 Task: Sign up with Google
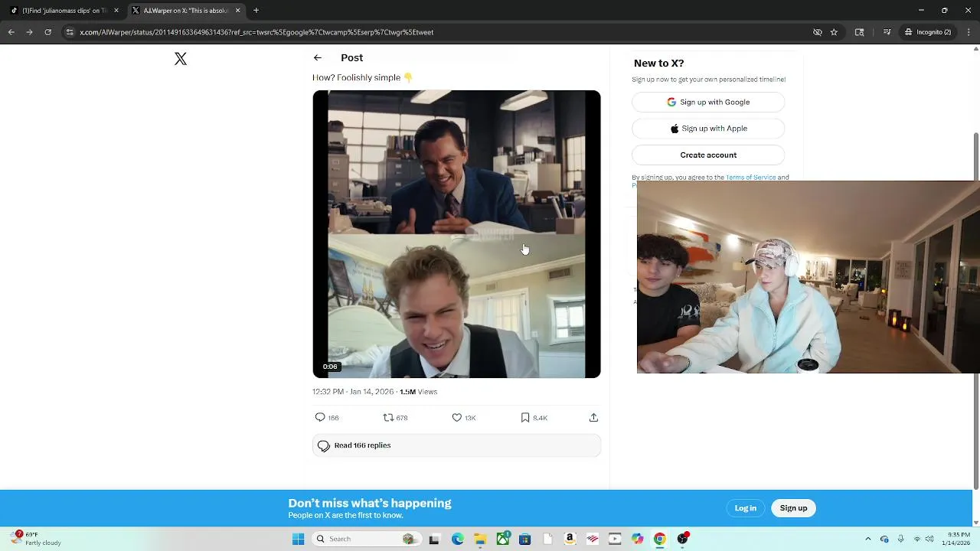click(708, 102)
